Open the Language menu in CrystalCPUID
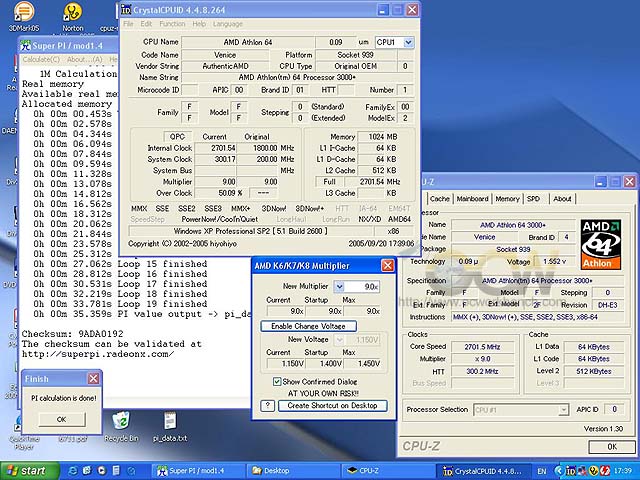 pos(227,24)
